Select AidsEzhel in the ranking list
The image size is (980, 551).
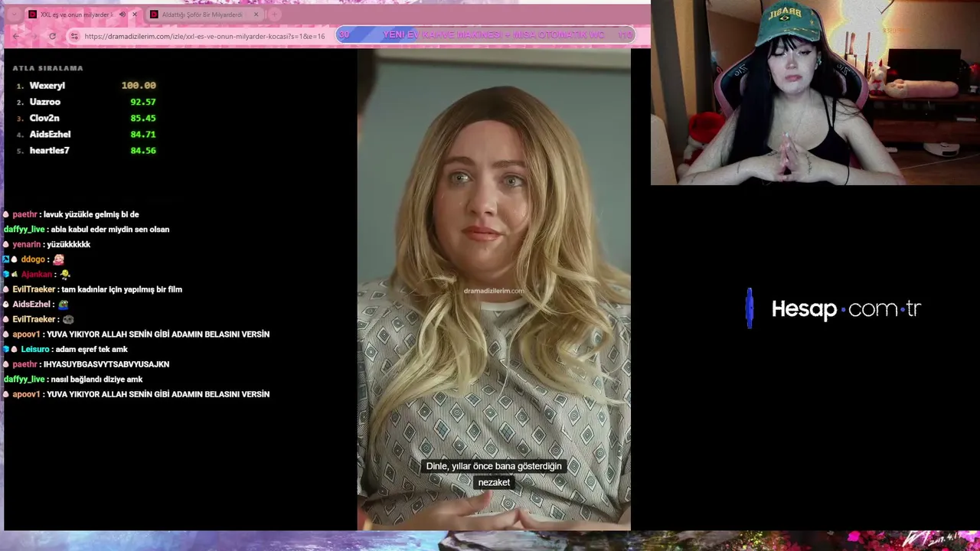pos(50,134)
